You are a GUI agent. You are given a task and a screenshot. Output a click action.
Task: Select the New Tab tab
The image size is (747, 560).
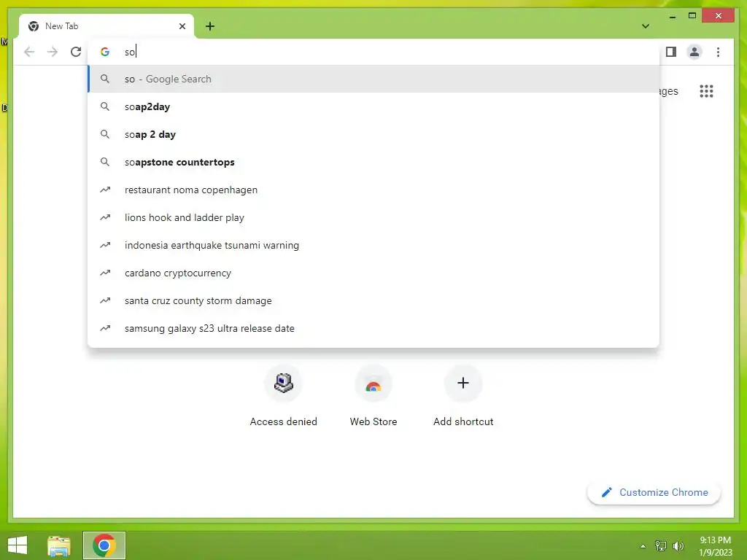107,26
